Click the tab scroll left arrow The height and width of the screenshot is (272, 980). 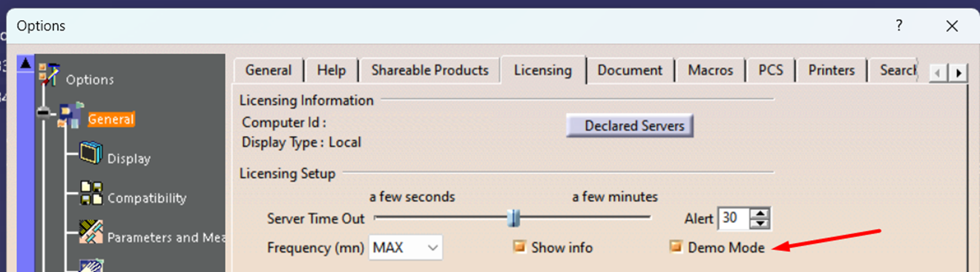coord(938,73)
